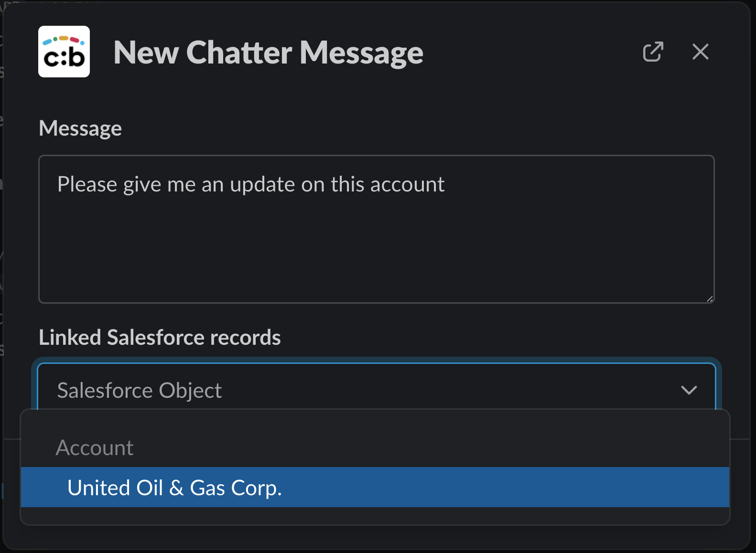The image size is (756, 553).
Task: Close the New Chatter Message dialog
Action: [700, 52]
